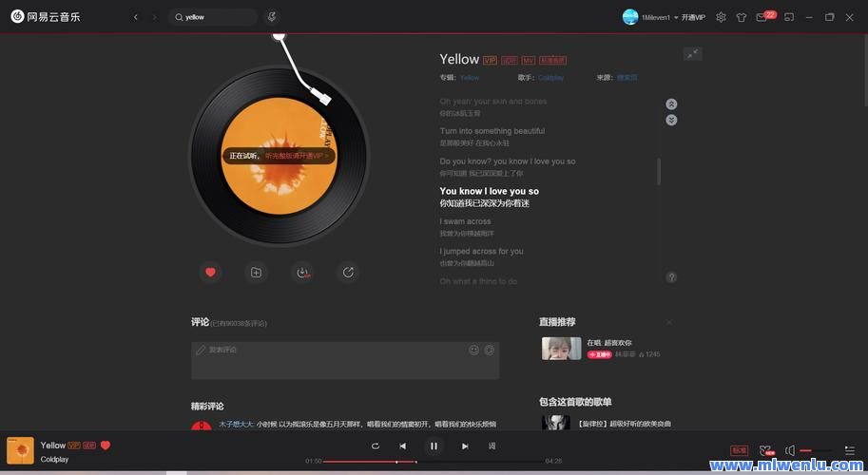Open the emoji picker in comment box

coord(473,350)
